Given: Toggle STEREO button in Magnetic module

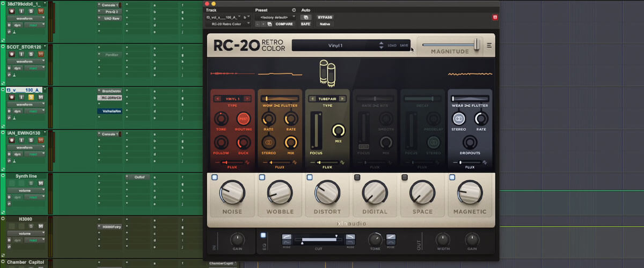Looking at the screenshot, I should pos(458,118).
